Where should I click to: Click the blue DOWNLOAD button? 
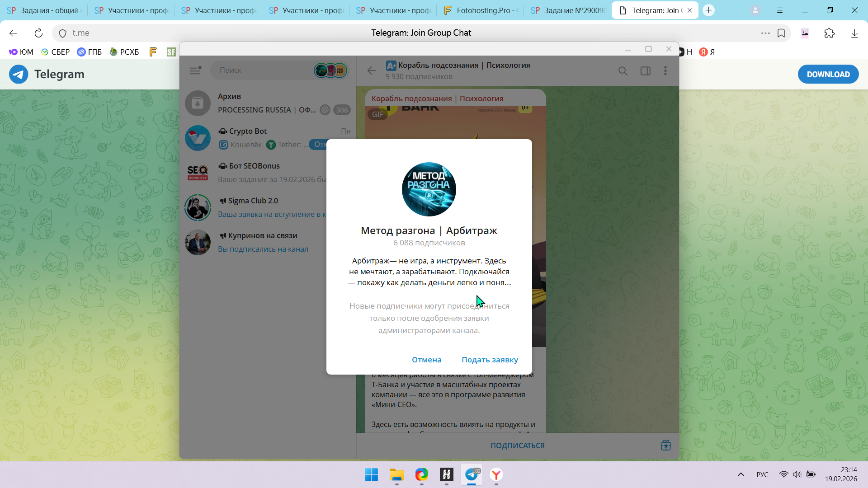click(x=828, y=75)
